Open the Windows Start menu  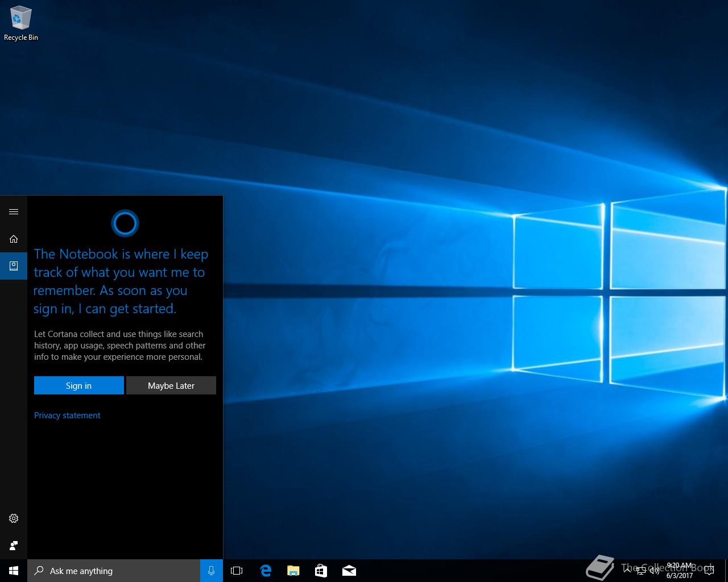tap(14, 571)
